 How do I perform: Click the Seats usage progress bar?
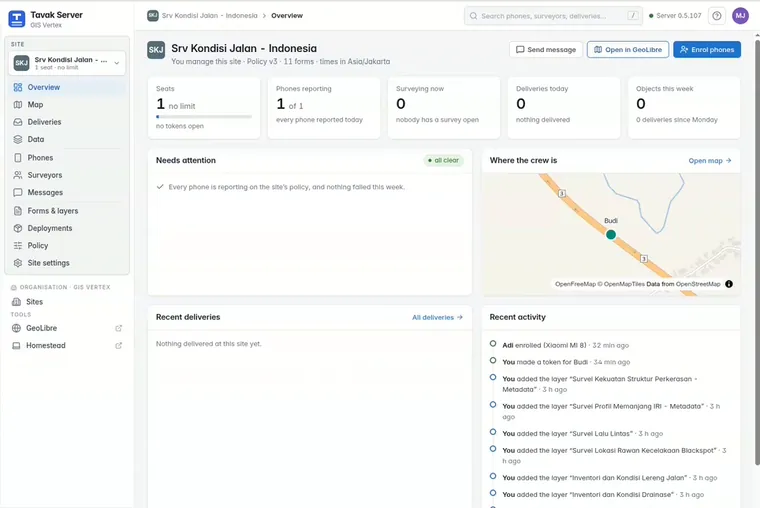click(x=204, y=117)
